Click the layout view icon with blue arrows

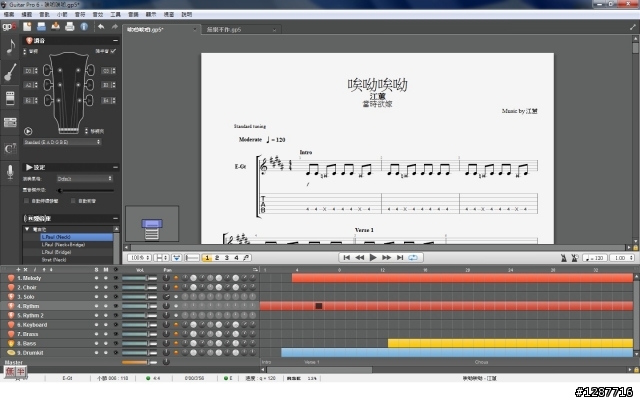(x=176, y=258)
